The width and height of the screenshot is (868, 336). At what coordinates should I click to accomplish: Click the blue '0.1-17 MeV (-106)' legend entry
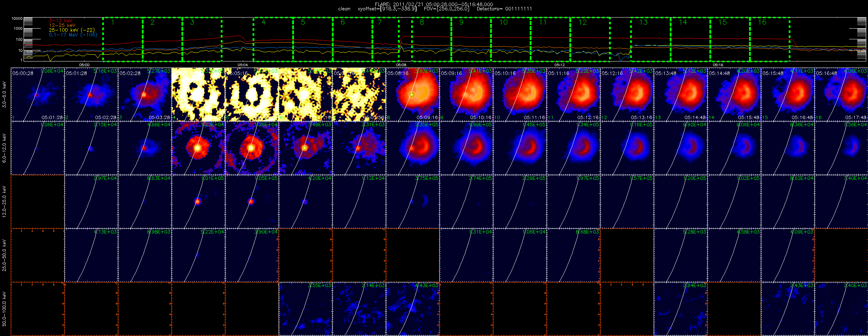click(x=73, y=35)
